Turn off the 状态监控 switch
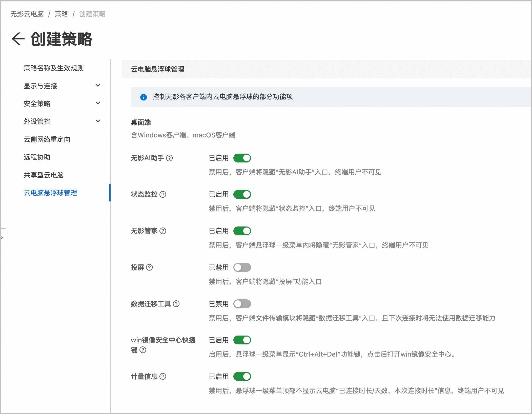 pos(242,195)
